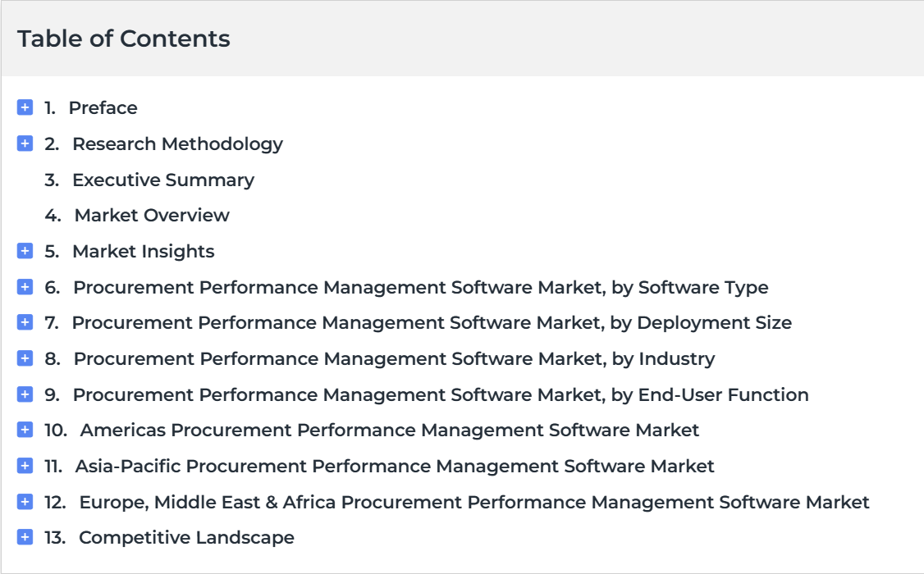
Task: Select Research Methodology chapter title
Action: click(177, 144)
